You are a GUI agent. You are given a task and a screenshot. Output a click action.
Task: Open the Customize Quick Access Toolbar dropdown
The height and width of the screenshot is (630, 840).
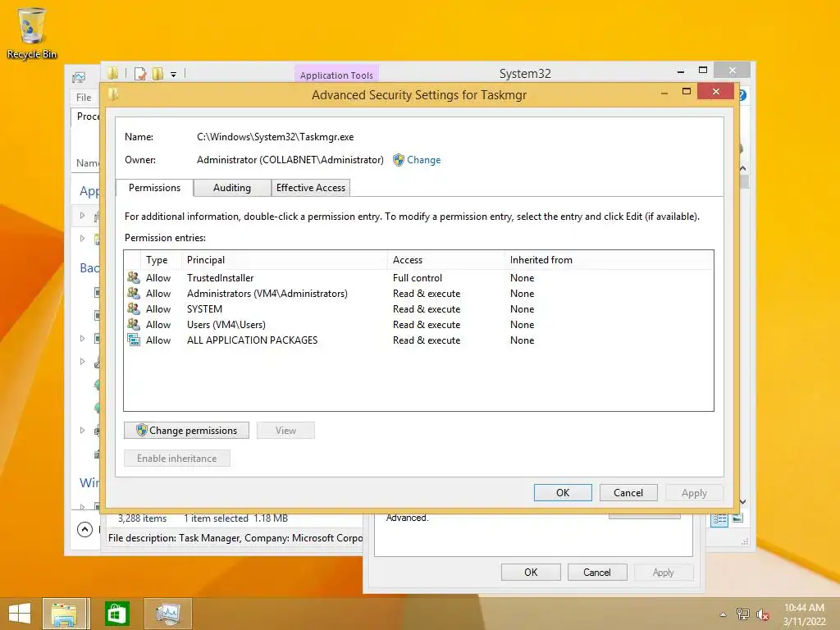click(x=174, y=75)
